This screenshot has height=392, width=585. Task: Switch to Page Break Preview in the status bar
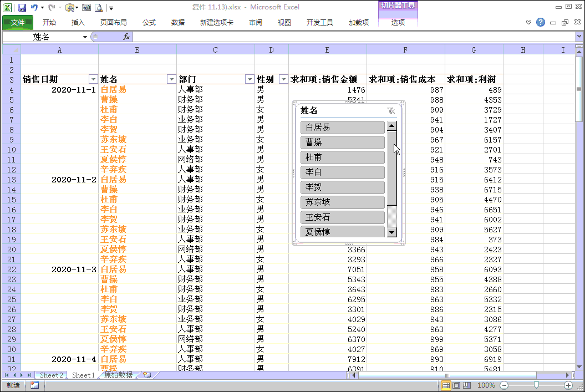pos(467,385)
